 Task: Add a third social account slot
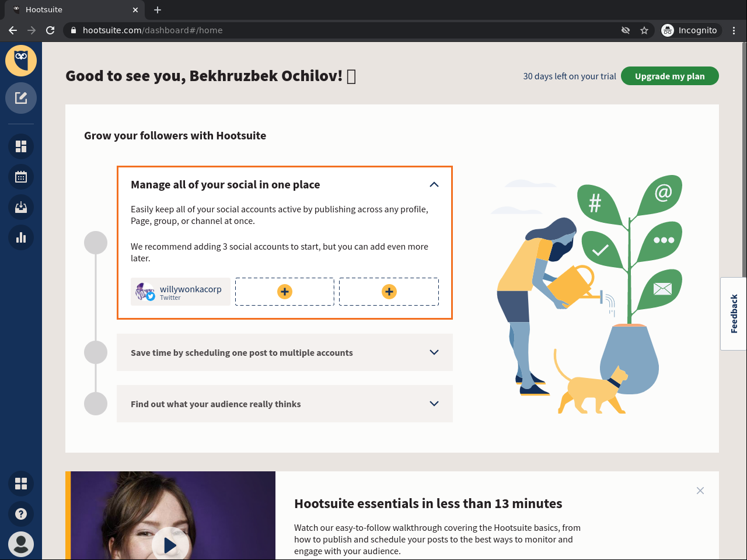[389, 292]
